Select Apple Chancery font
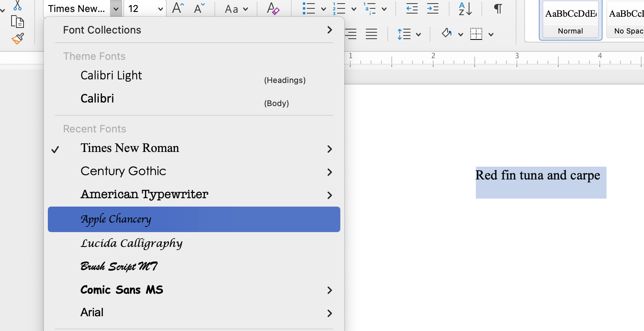The width and height of the screenshot is (644, 331). click(194, 219)
